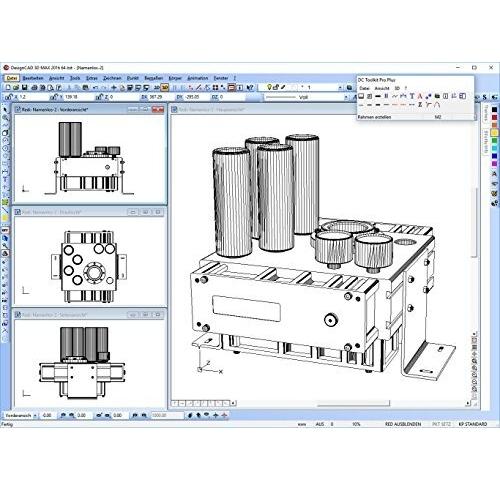The height and width of the screenshot is (500, 500).
Task: Click the main view vertical scrollbar
Action: [475, 222]
